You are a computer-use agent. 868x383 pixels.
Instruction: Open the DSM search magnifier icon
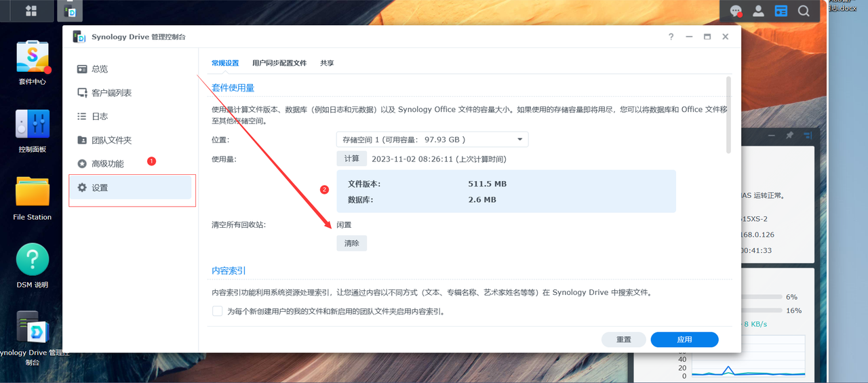tap(804, 11)
